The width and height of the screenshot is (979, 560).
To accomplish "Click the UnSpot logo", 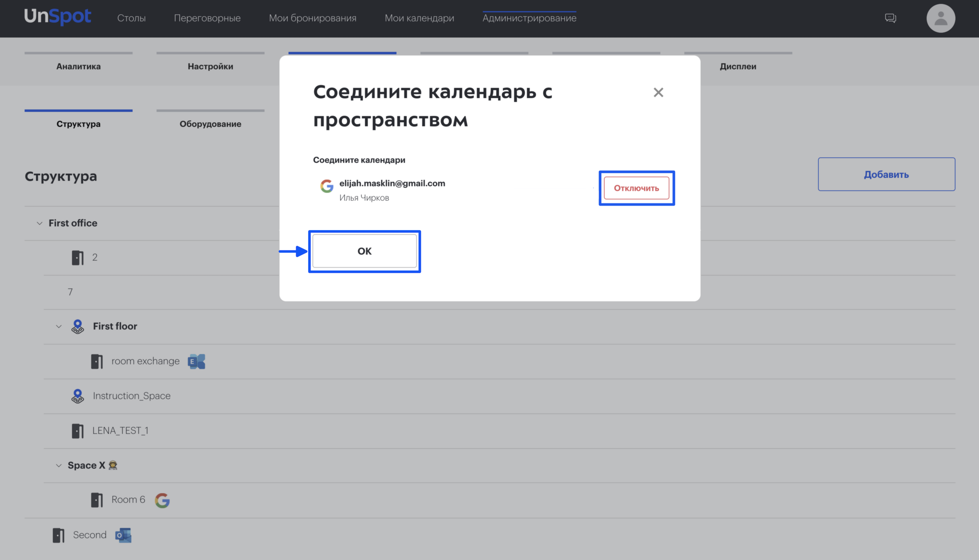I will click(x=58, y=17).
